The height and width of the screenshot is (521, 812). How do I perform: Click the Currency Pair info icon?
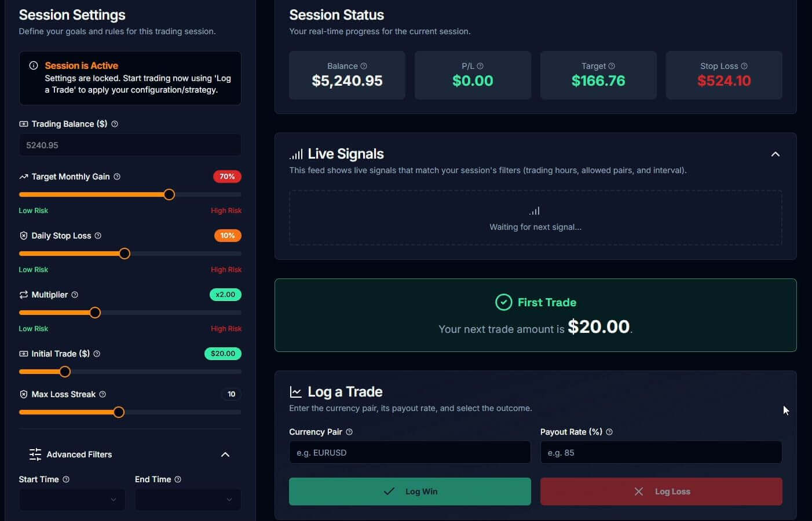click(349, 432)
